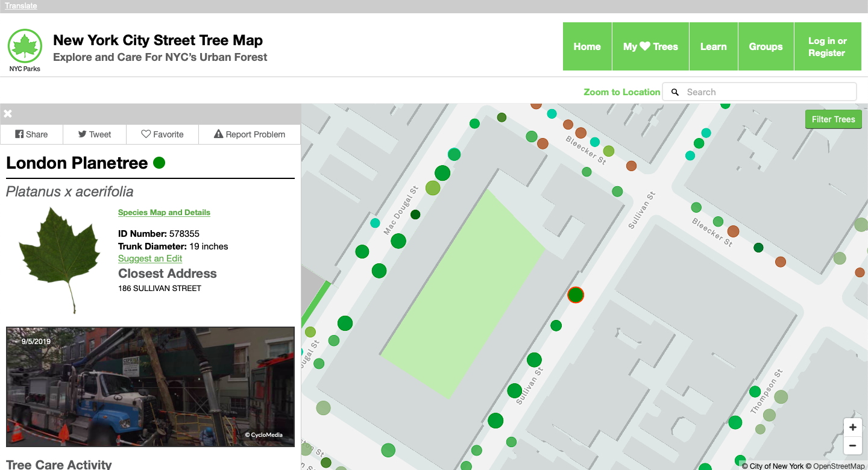This screenshot has width=868, height=470.
Task: Mark tree as Favorite
Action: (162, 134)
